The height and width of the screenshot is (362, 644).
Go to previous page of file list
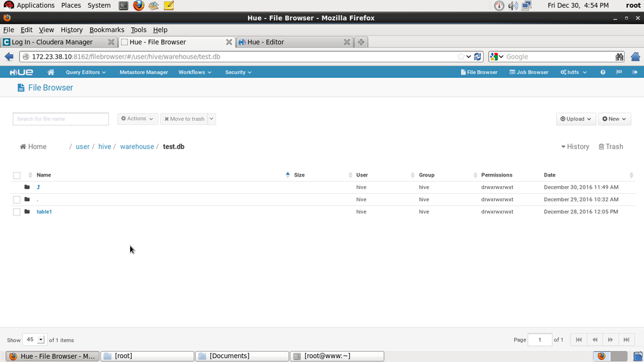595,340
